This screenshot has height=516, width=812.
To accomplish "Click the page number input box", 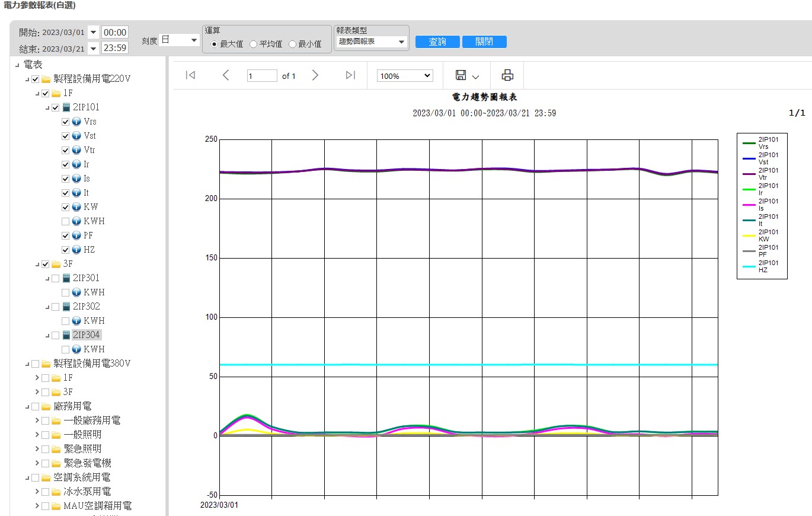I will pyautogui.click(x=262, y=76).
